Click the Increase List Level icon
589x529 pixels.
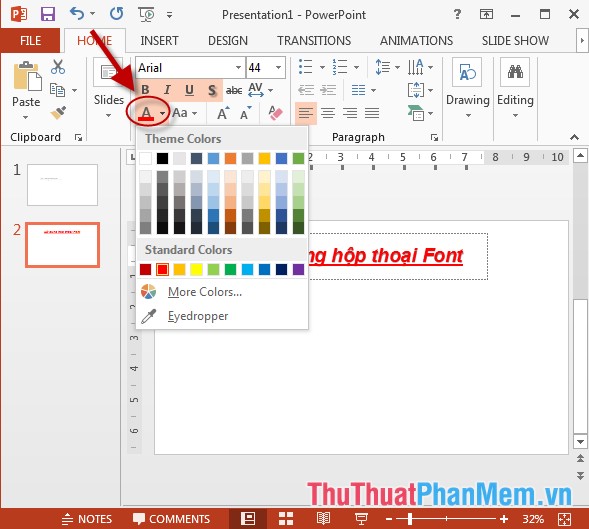click(328, 90)
